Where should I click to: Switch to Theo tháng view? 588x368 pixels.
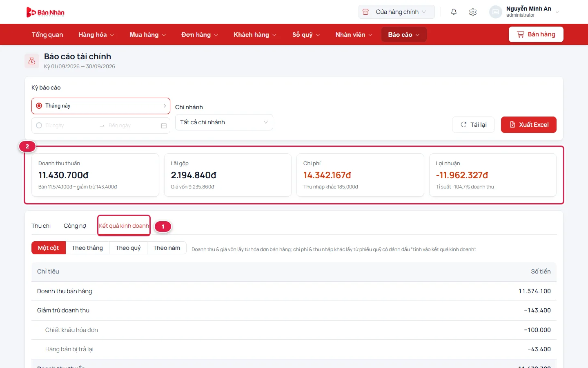point(87,248)
